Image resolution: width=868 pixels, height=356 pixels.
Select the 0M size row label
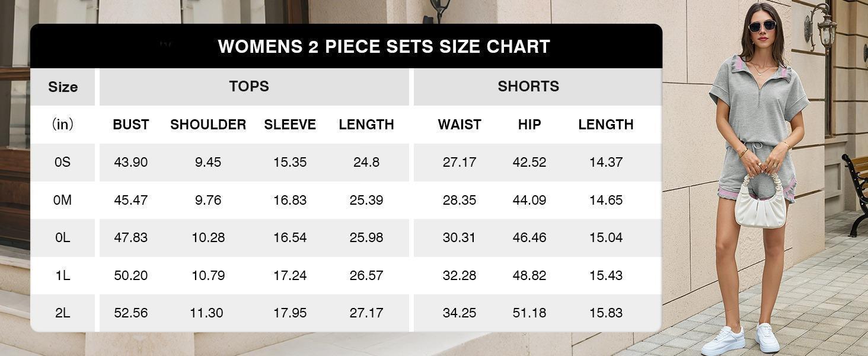pos(63,200)
